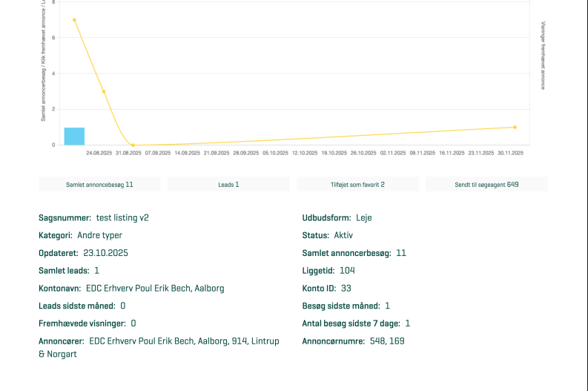Image resolution: width=588 pixels, height=391 pixels.
Task: Click the 'Samlet annoncebesøg 11' summary box
Action: tap(99, 184)
